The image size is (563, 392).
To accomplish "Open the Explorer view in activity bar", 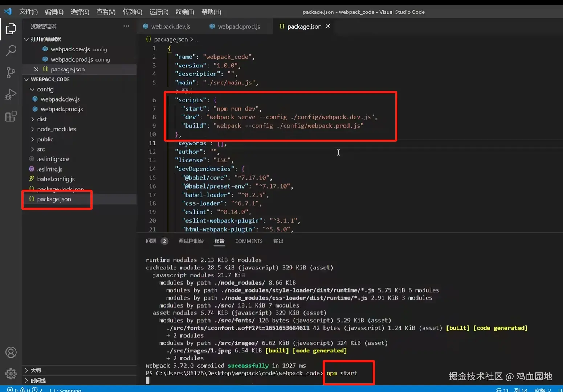I will 11,29.
